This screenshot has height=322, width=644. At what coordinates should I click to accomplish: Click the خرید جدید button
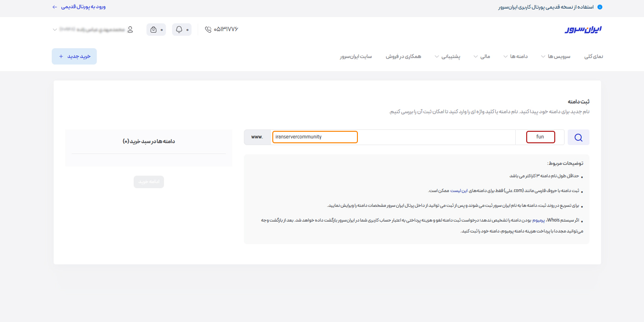pyautogui.click(x=75, y=56)
